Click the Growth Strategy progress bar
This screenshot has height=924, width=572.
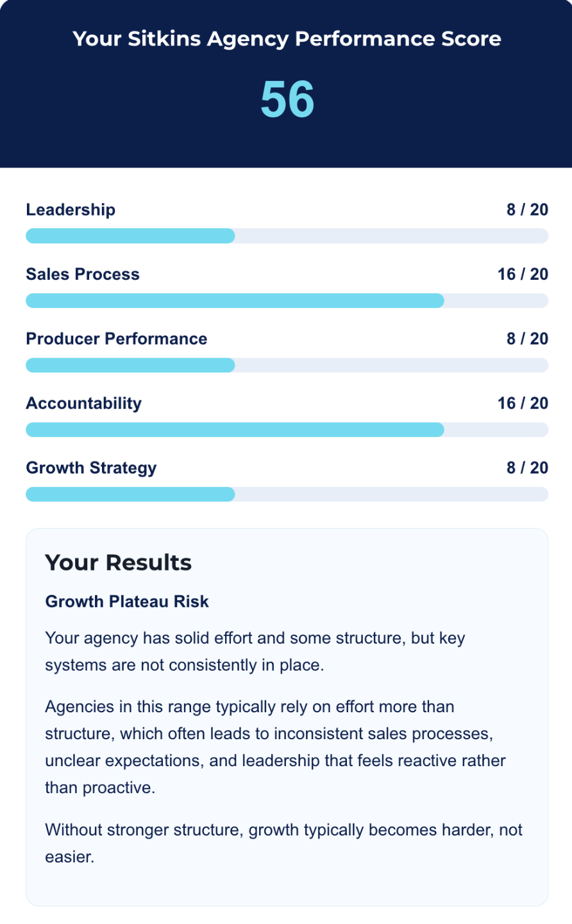coord(287,495)
